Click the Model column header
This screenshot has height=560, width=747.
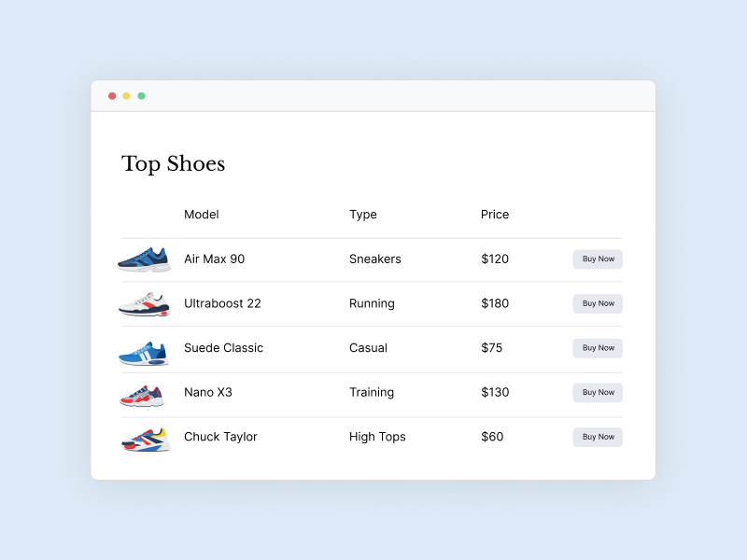(202, 215)
